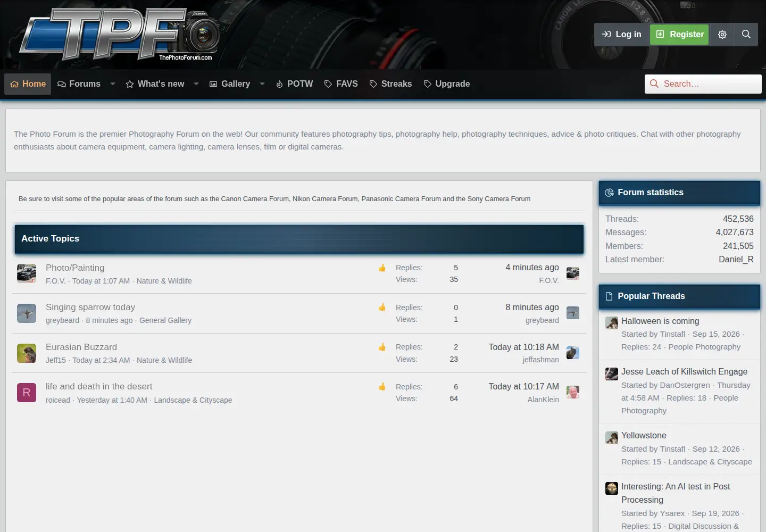Click the Log in button

pos(621,35)
